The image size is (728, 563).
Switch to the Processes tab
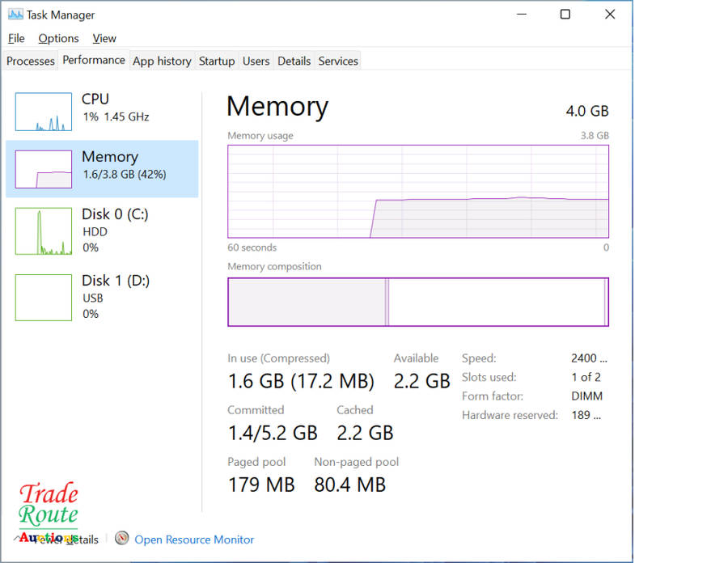pos(31,61)
